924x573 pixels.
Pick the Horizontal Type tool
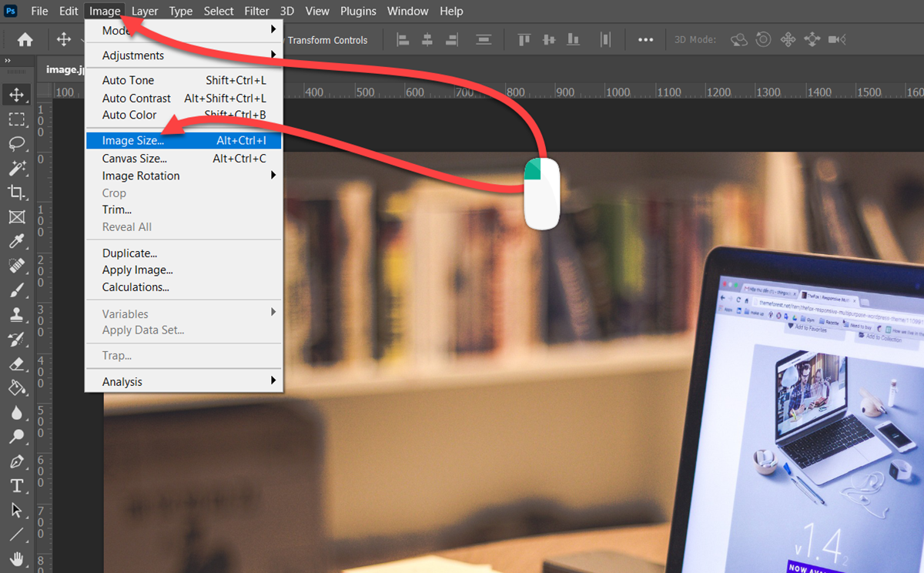16,486
